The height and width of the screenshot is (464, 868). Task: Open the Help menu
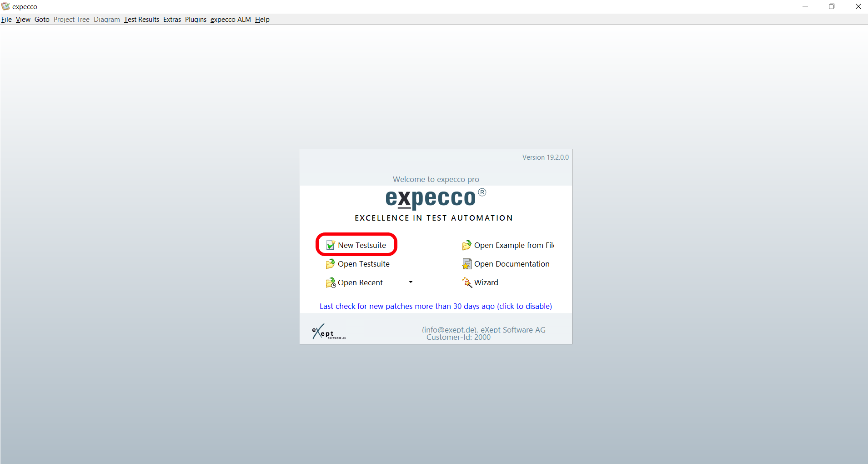pos(262,20)
